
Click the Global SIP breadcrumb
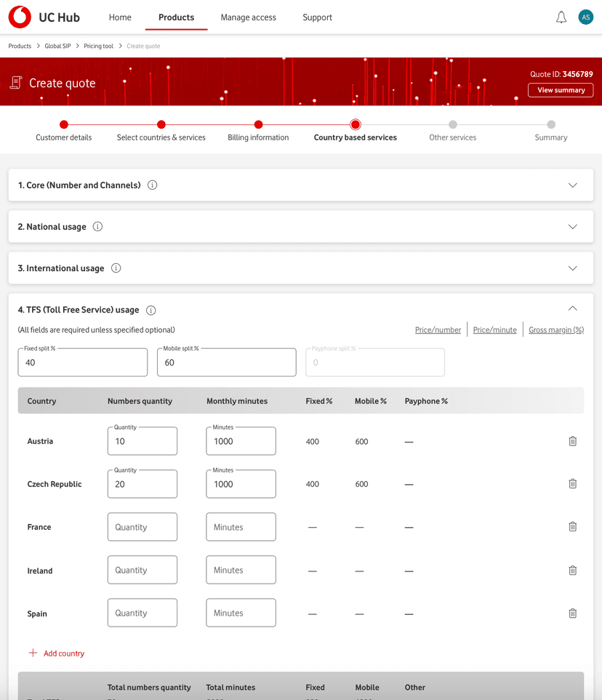(x=57, y=46)
